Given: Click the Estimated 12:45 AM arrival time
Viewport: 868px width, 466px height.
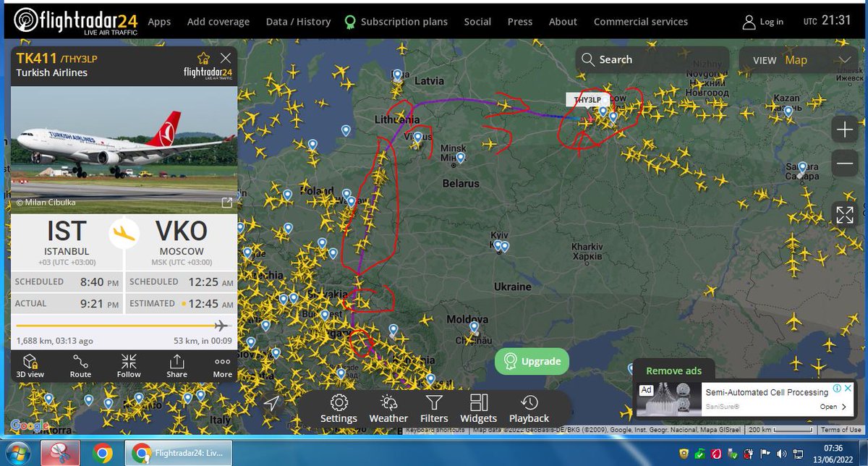Looking at the screenshot, I should pos(181,303).
